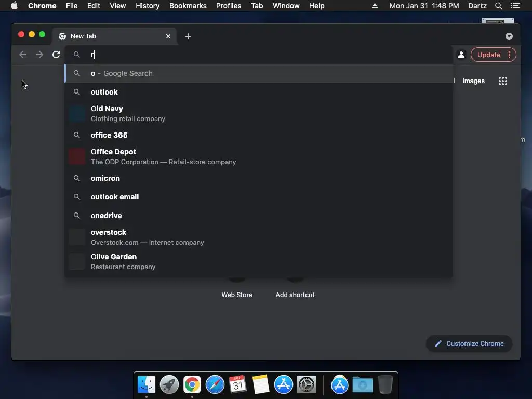Click the magnifier icon in address bar
Image resolution: width=532 pixels, height=399 pixels.
pos(77,55)
